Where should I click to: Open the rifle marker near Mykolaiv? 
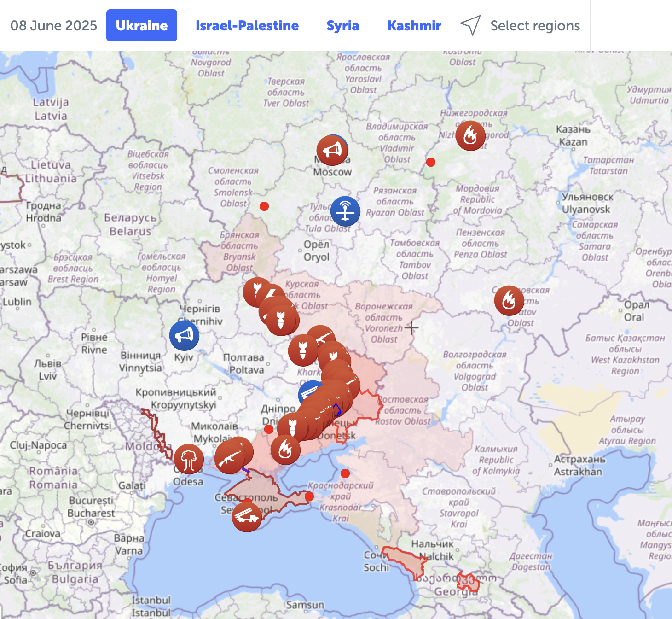[230, 459]
